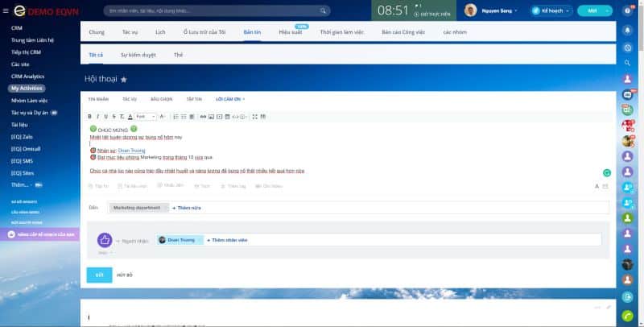Click the top search input field
The height and width of the screenshot is (327, 644).
[216, 10]
